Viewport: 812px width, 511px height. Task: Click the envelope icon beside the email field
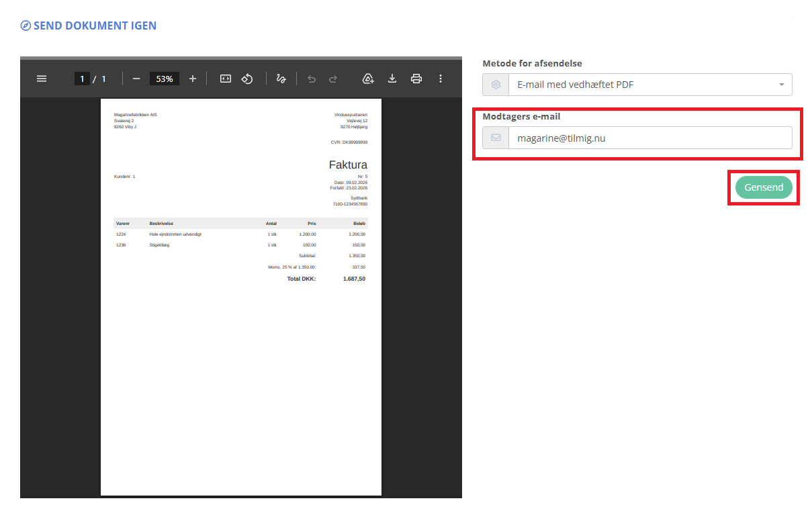(x=495, y=138)
